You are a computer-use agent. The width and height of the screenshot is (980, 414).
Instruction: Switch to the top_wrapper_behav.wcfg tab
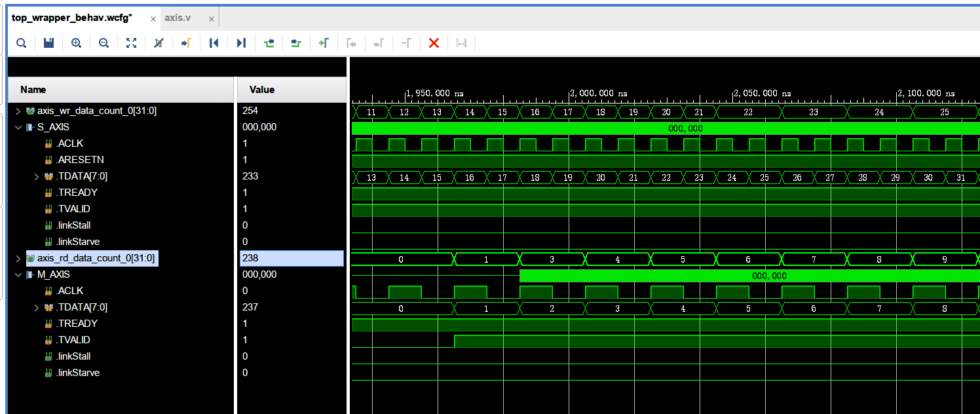pos(72,18)
